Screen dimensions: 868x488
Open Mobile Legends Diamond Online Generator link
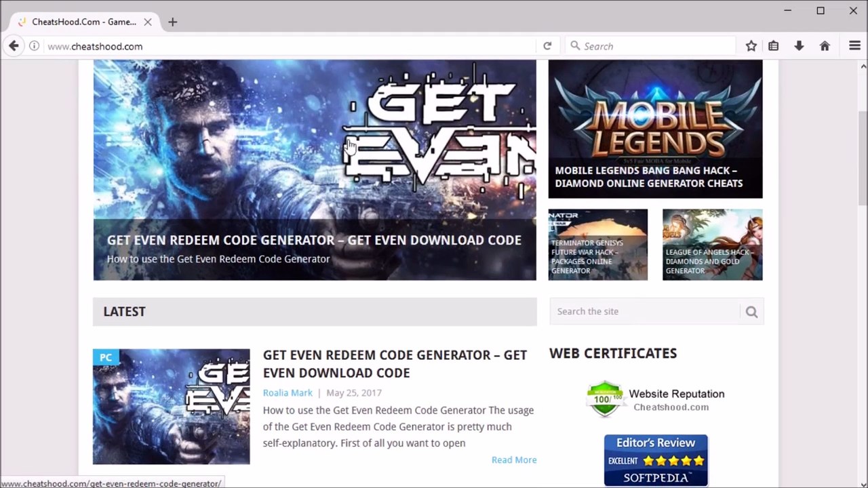tap(649, 177)
